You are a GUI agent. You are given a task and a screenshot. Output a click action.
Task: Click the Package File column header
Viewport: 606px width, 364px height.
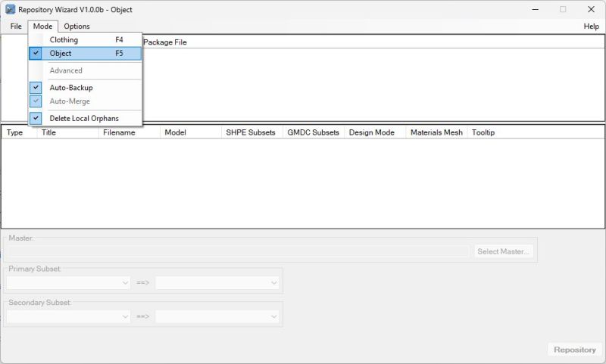coord(164,42)
